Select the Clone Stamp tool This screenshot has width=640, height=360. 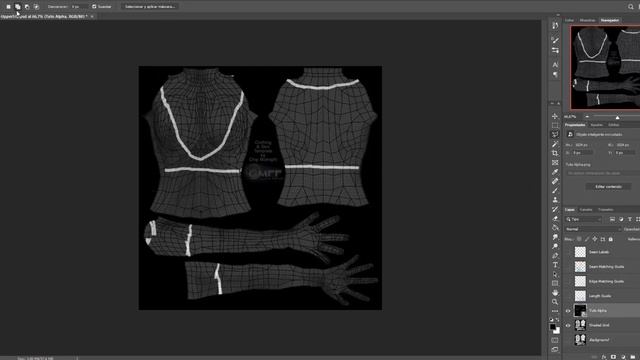click(x=555, y=200)
